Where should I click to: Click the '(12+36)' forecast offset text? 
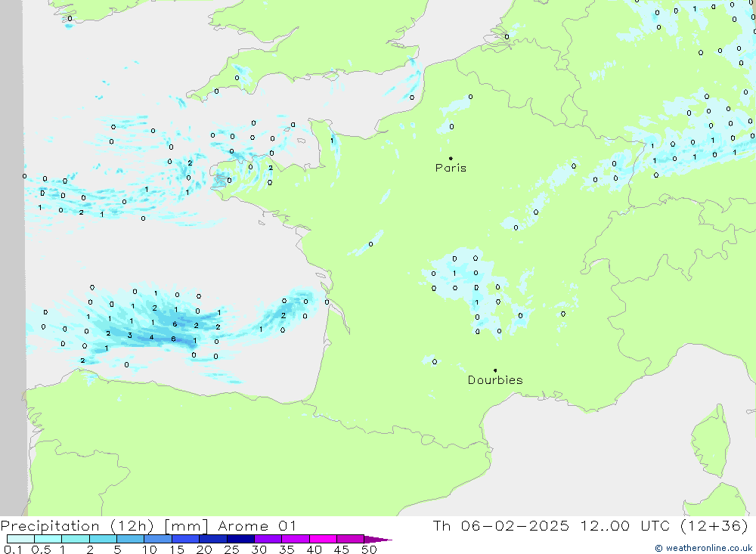point(714,525)
